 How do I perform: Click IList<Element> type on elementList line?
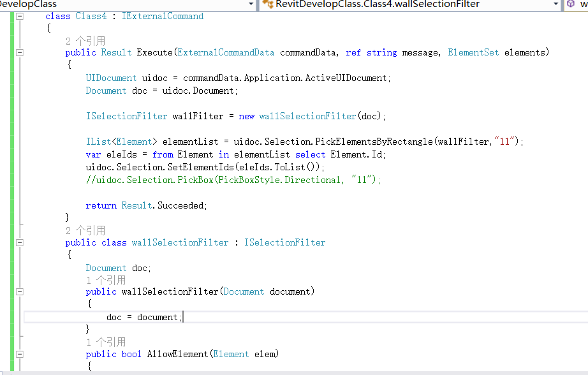(x=122, y=142)
